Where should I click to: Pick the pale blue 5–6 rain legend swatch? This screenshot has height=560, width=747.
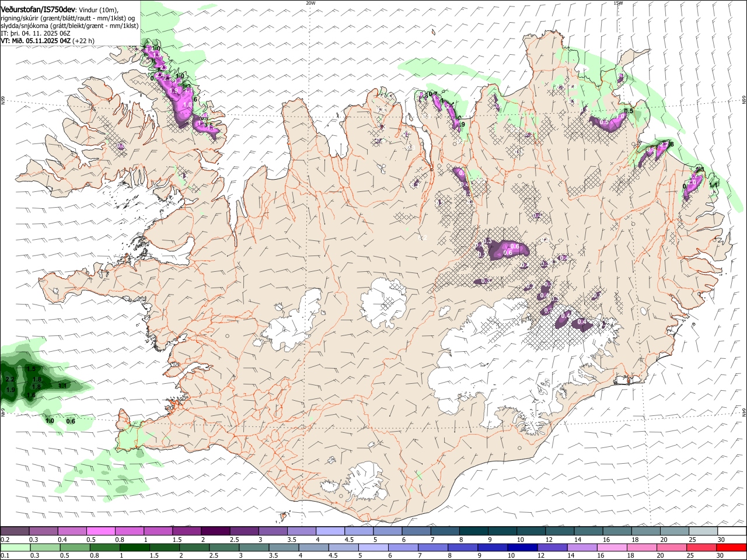(x=373, y=548)
